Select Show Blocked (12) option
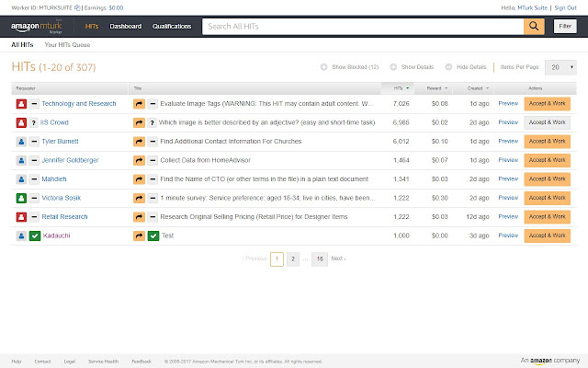Screen dimensions: 588x368 click(x=349, y=67)
